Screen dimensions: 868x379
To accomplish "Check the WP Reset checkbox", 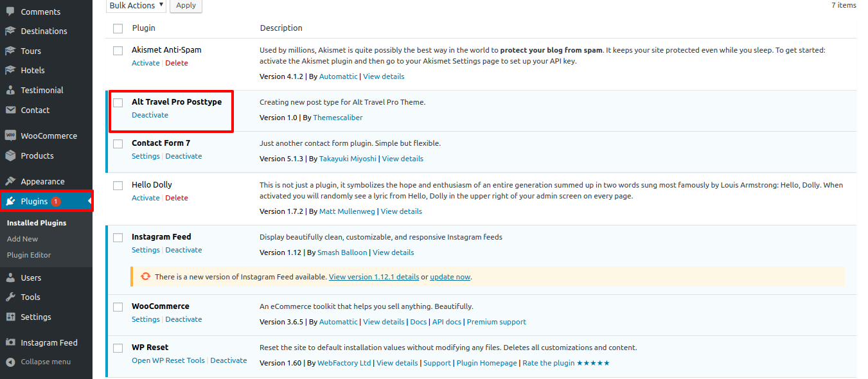I will coord(118,348).
